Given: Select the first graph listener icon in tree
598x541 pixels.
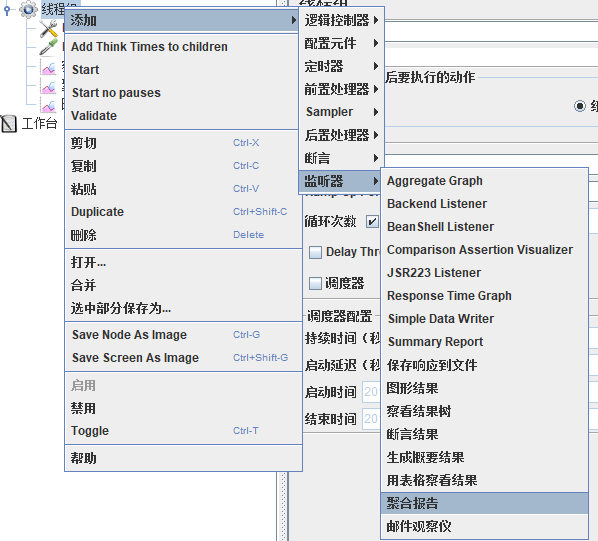Looking at the screenshot, I should (x=48, y=67).
